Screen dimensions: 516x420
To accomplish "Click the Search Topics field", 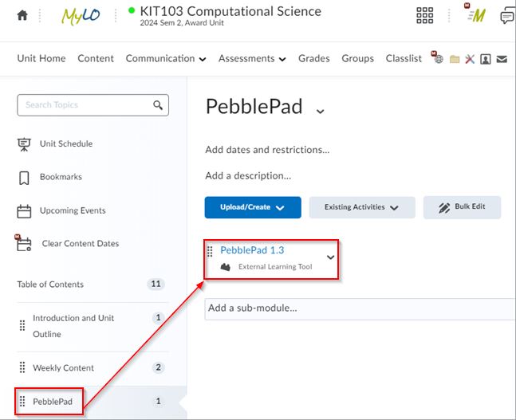I will coord(93,105).
